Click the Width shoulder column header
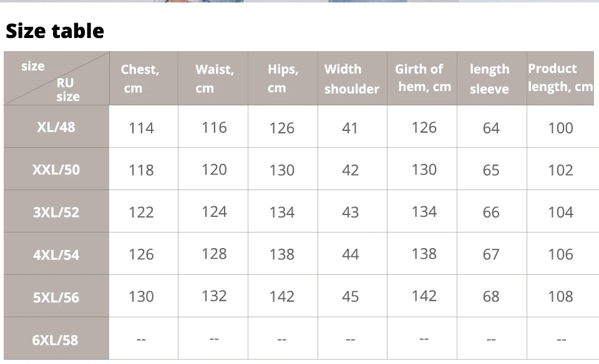 351,79
